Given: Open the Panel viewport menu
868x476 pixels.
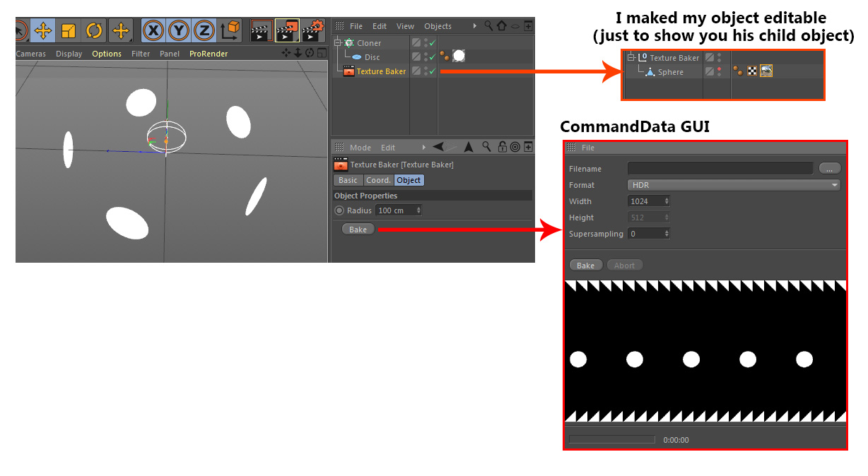Looking at the screenshot, I should point(170,54).
